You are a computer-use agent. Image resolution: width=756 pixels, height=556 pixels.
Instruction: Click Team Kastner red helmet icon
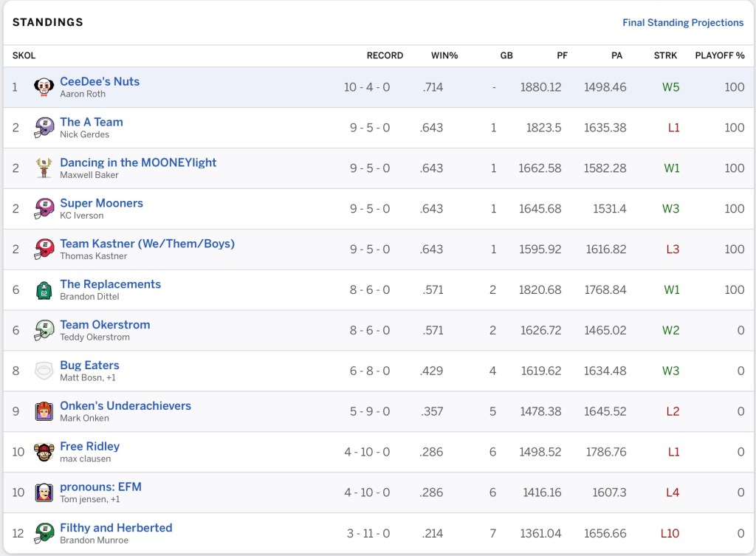pyautogui.click(x=44, y=250)
